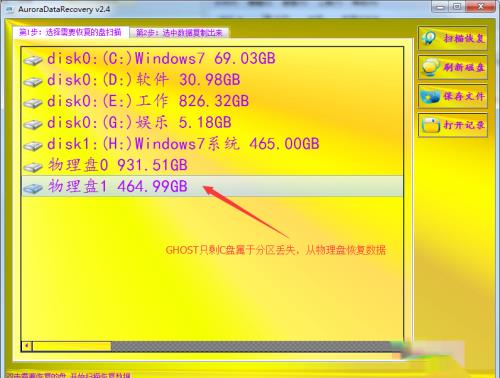This screenshot has width=500, height=378.
Task: Select the 第1步 step one tab
Action: tap(70, 32)
